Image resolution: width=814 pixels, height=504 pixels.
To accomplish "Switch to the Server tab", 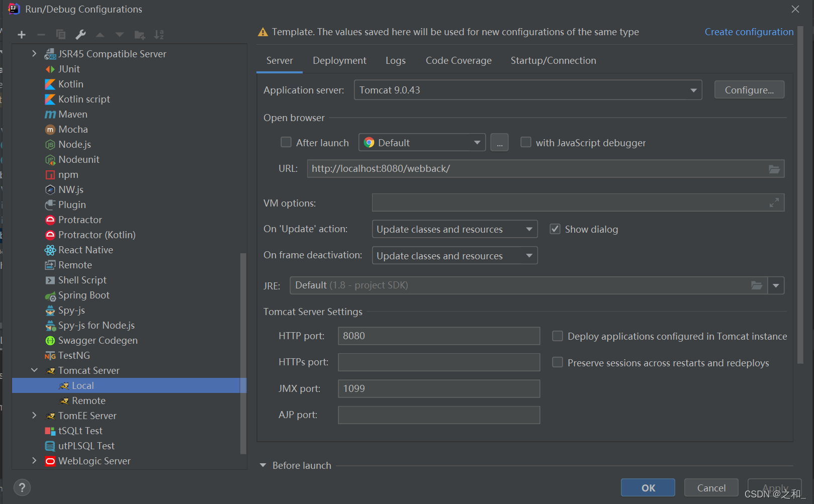I will click(280, 61).
